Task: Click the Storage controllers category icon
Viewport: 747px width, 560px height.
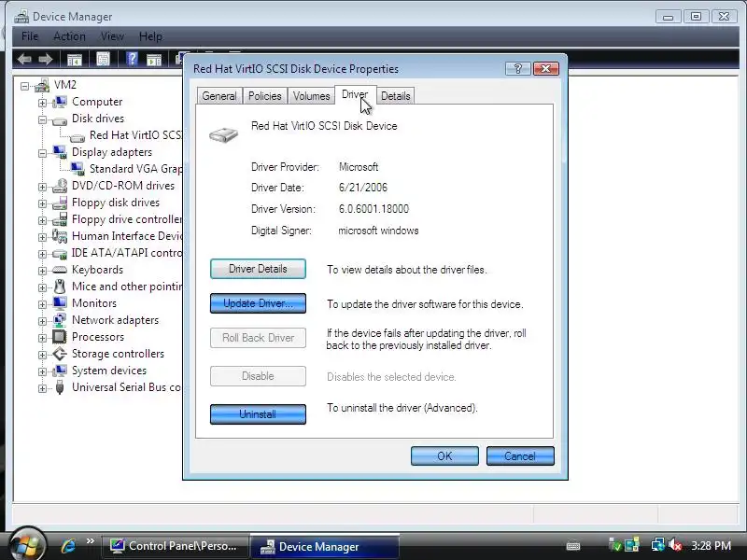Action: tap(60, 354)
